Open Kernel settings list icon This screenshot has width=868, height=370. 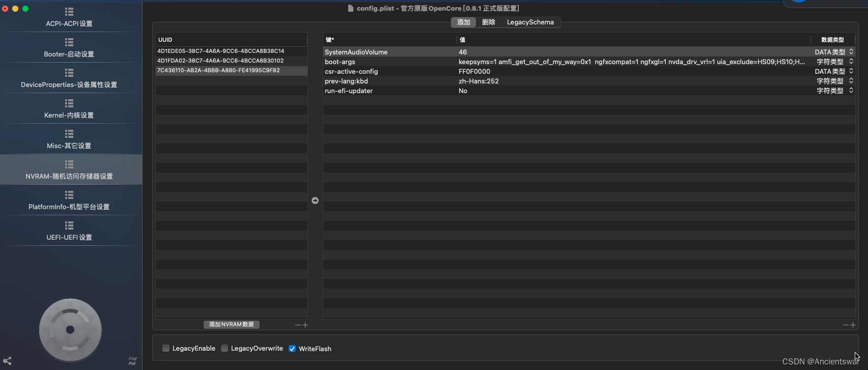click(x=69, y=103)
